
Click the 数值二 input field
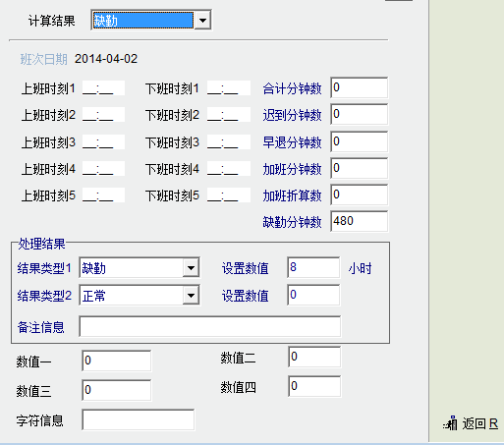click(314, 357)
